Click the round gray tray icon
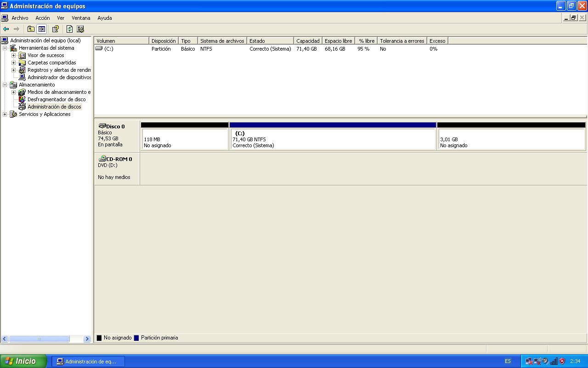 tap(545, 361)
